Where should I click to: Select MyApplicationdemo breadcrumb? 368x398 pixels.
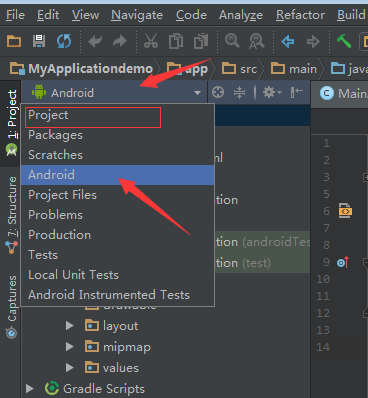pyautogui.click(x=81, y=69)
